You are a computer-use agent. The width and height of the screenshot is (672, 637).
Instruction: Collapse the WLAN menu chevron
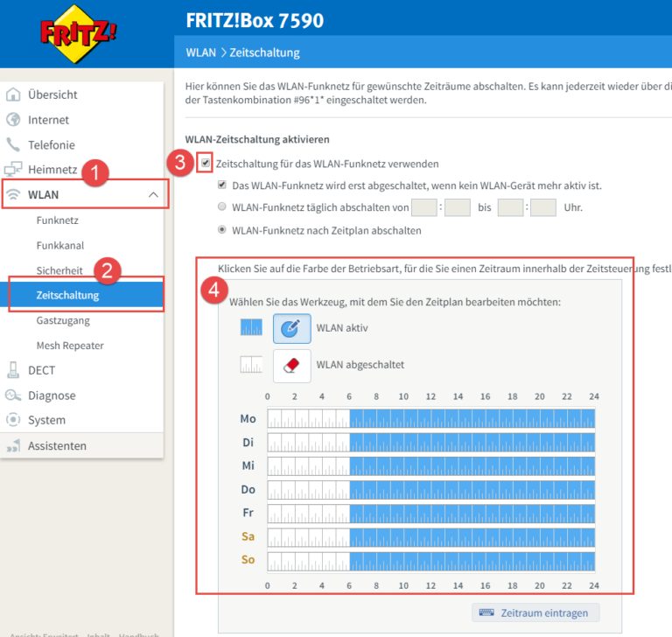coord(153,194)
